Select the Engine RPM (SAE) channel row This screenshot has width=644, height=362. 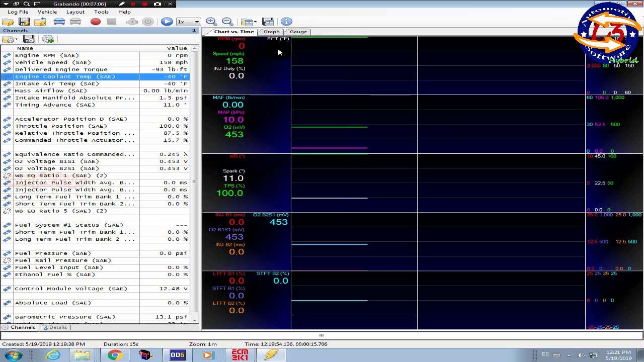point(96,55)
